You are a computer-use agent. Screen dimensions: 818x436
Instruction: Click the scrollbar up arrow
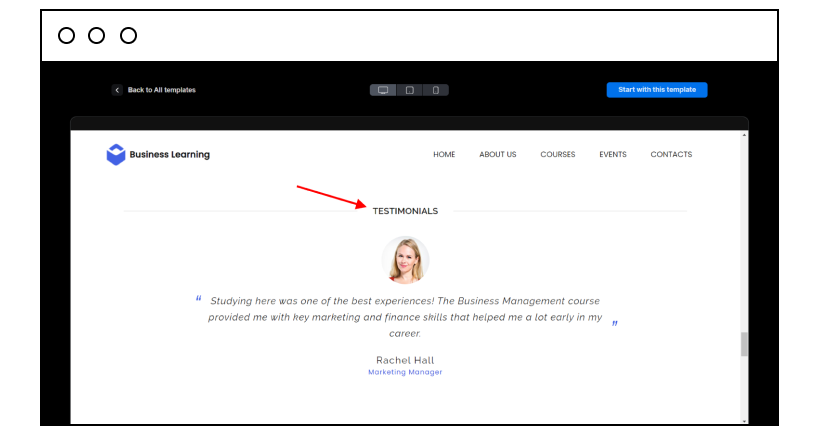[x=744, y=135]
